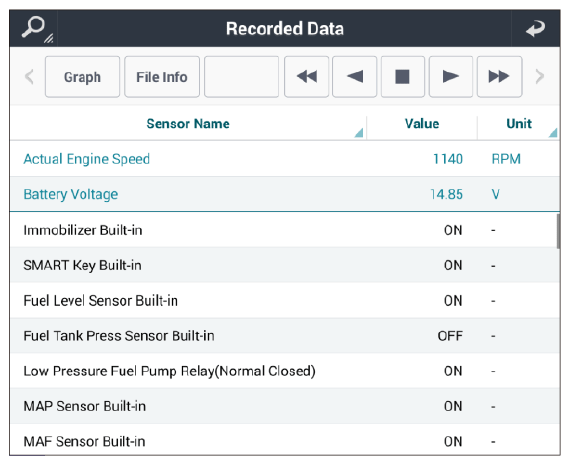Play the recorded data forward
This screenshot has height=465, width=570.
coord(451,77)
